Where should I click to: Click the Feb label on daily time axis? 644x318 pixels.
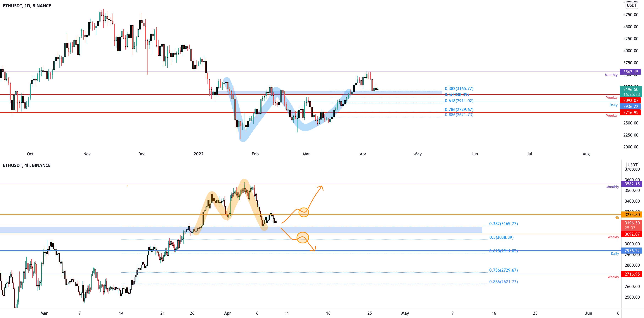click(255, 154)
